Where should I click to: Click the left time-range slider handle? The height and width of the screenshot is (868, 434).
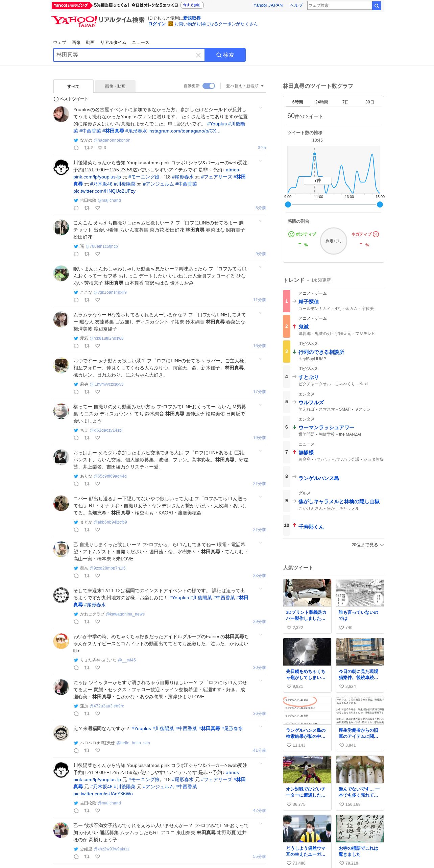click(288, 204)
